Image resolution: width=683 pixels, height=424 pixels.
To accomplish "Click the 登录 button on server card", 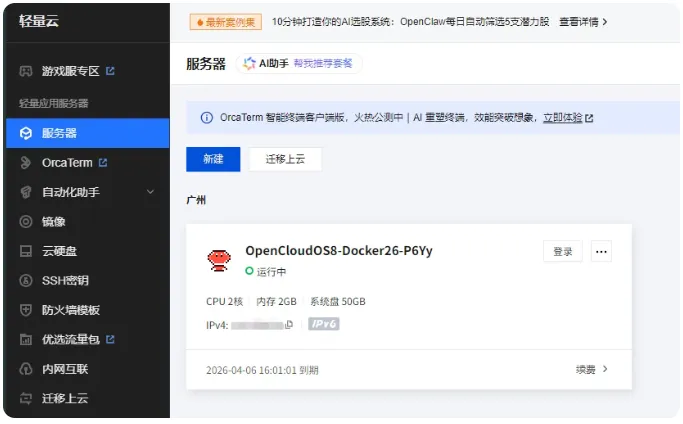I will coord(562,251).
